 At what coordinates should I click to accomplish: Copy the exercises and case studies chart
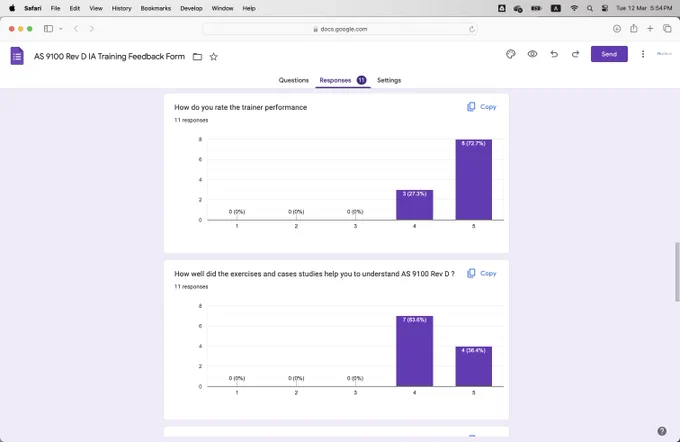(482, 273)
